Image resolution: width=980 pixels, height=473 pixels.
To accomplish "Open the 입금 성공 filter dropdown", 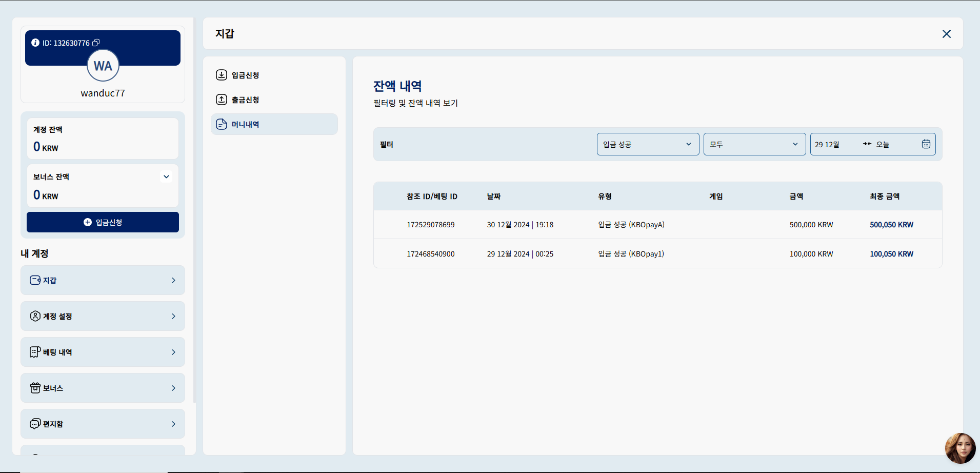I will pos(648,144).
